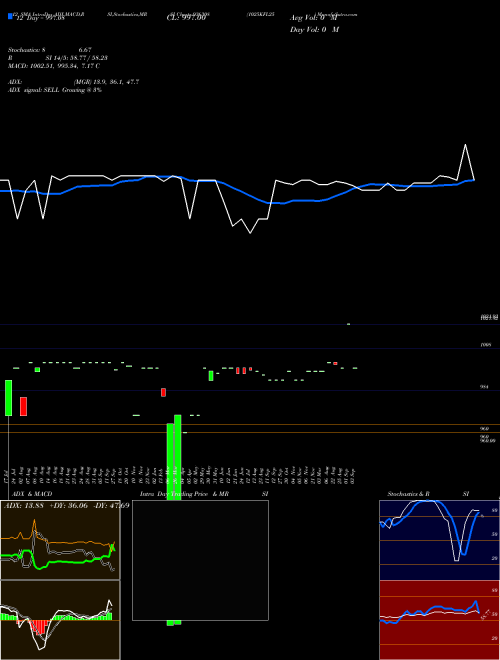
Task: Open the ADX indicator chart thumbnail
Action: [60, 540]
